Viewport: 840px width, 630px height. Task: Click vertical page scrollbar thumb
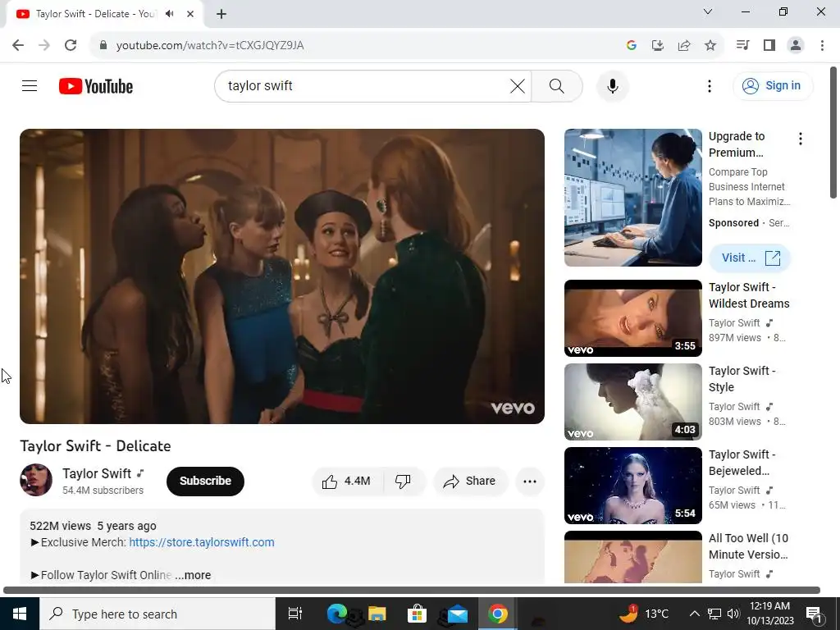833,132
